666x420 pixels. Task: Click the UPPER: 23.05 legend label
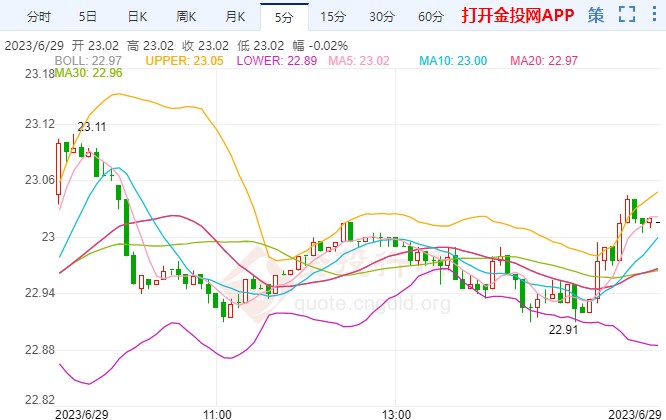tap(184, 61)
